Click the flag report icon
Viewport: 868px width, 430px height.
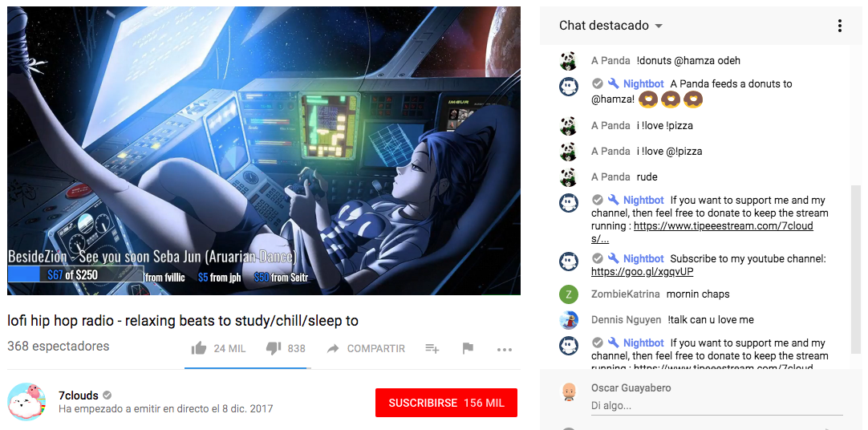468,348
